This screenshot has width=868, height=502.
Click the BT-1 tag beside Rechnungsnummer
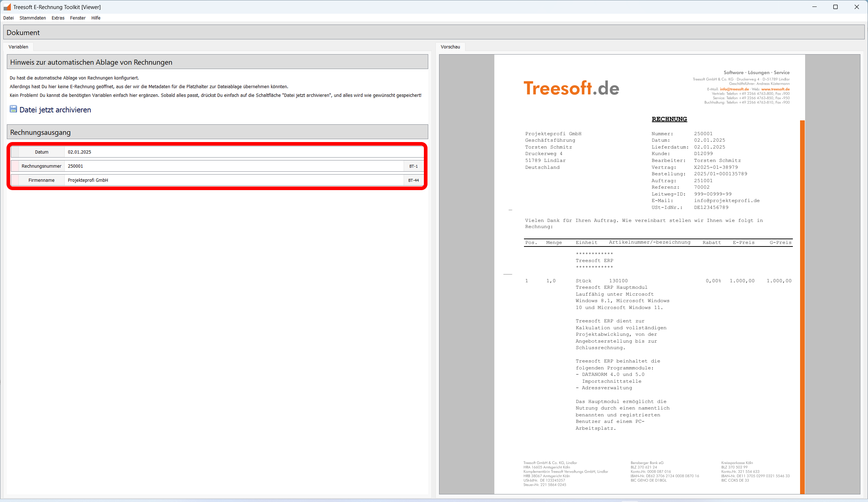coord(413,166)
